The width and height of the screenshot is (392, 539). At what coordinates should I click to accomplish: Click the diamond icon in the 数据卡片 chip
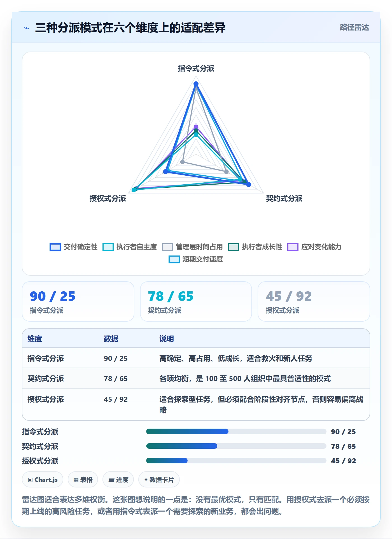tap(146, 480)
